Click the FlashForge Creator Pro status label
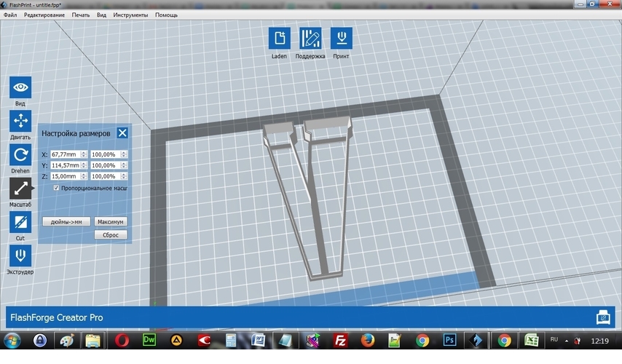622x364 pixels. 57,317
